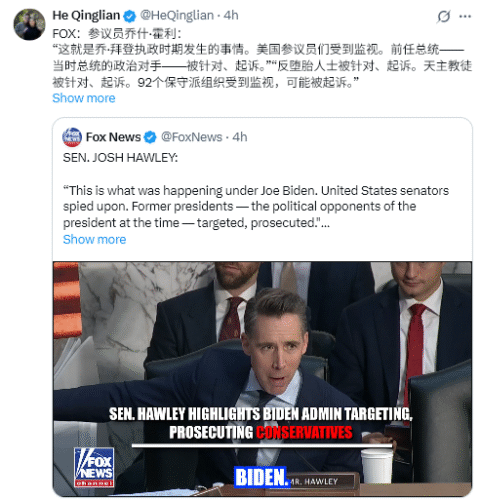The width and height of the screenshot is (480, 500).
Task: Click the He Qinglian display name
Action: [86, 15]
